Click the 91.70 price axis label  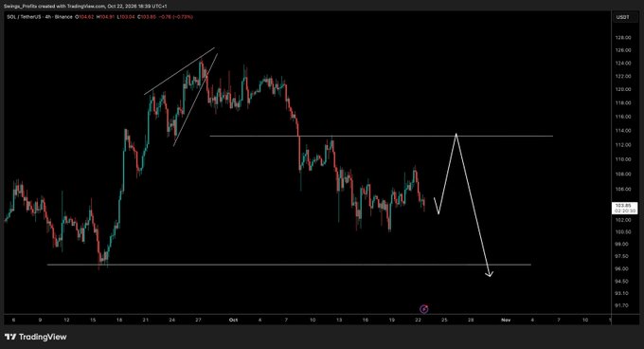click(x=622, y=305)
